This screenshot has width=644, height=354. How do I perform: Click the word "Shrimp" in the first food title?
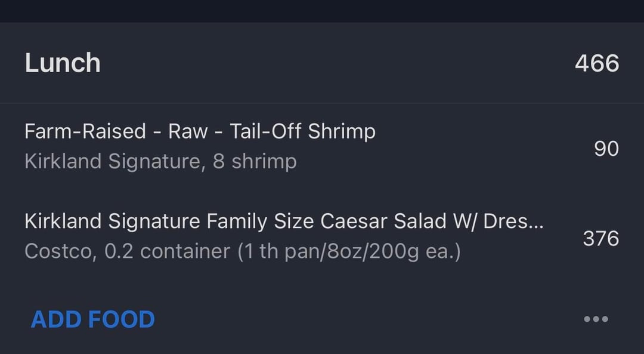pyautogui.click(x=342, y=131)
